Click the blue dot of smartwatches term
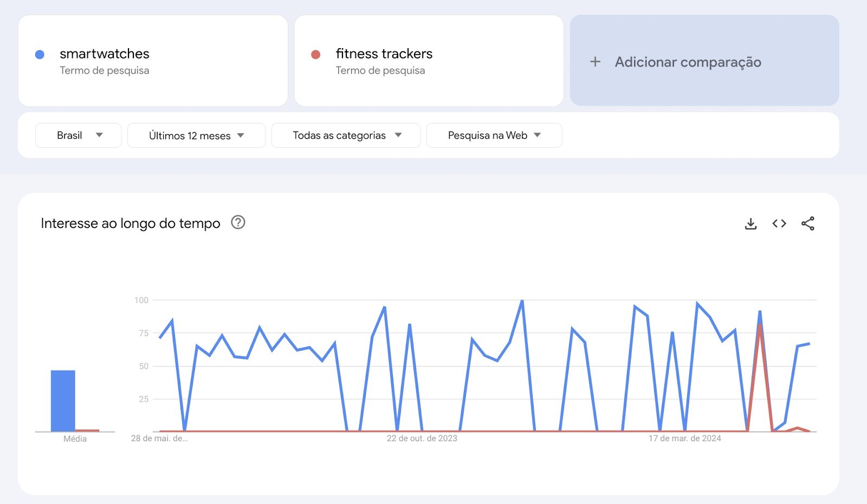 (40, 54)
